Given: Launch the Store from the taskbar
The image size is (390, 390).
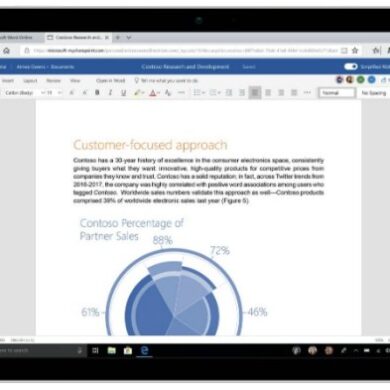Looking at the screenshot, I should pos(128,351).
